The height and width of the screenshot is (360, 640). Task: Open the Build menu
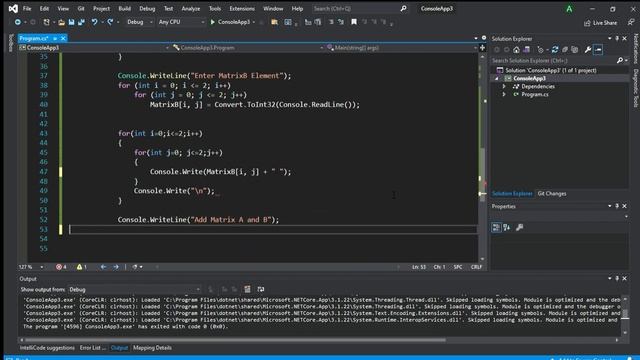[x=124, y=8]
